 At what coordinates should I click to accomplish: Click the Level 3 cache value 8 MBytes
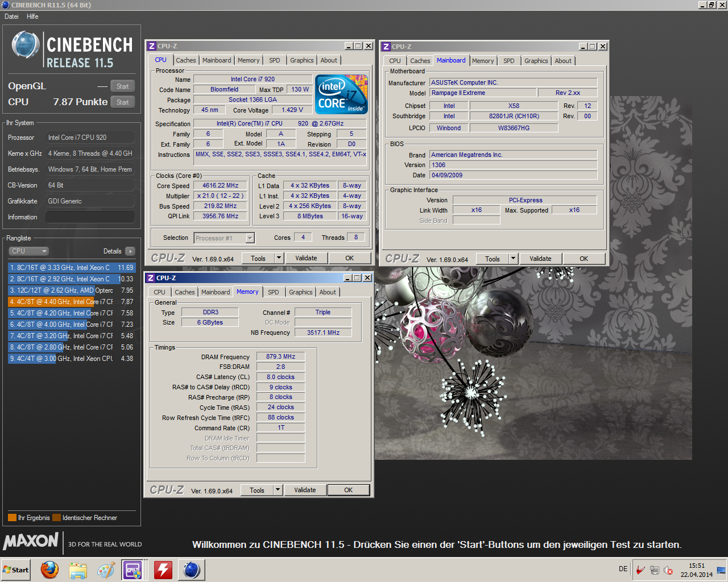(310, 216)
